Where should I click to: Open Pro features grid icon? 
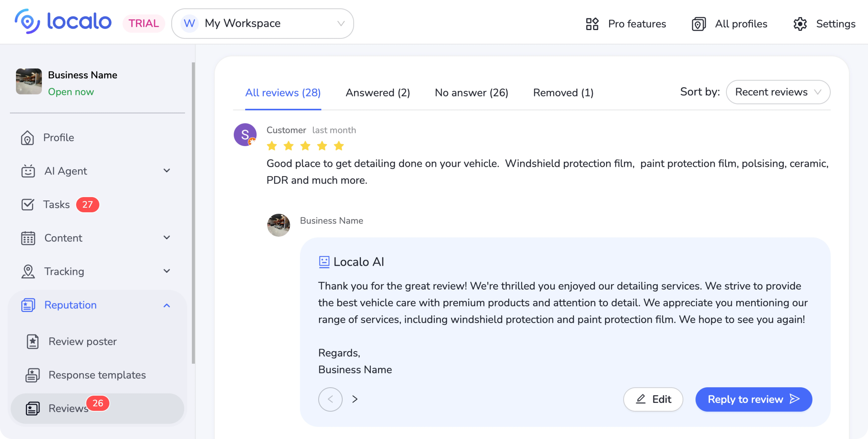[x=592, y=24]
